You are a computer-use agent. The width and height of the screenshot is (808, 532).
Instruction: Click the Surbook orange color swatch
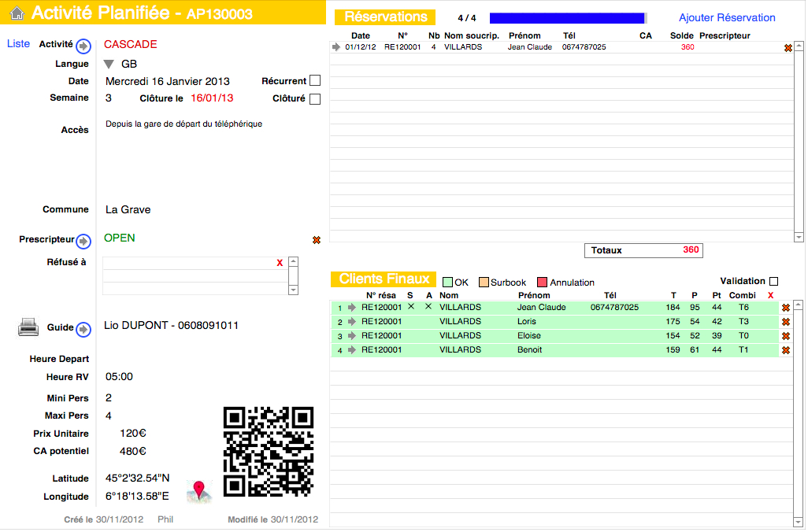pyautogui.click(x=484, y=283)
